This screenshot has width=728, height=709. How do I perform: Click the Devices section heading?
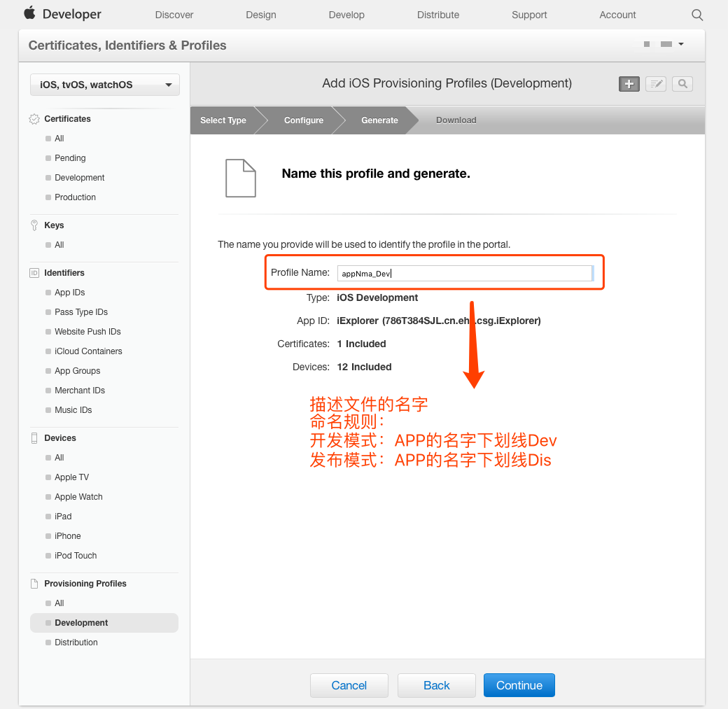click(60, 438)
